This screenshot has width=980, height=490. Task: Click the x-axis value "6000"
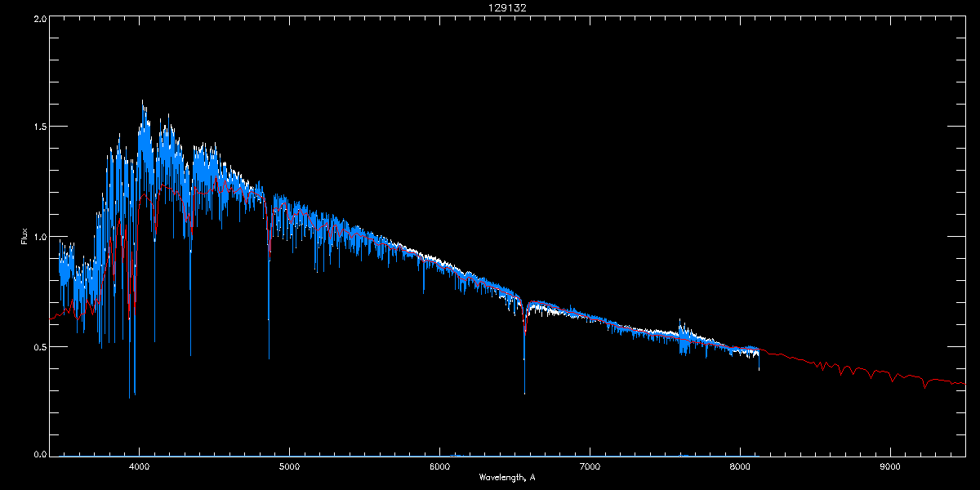[439, 467]
